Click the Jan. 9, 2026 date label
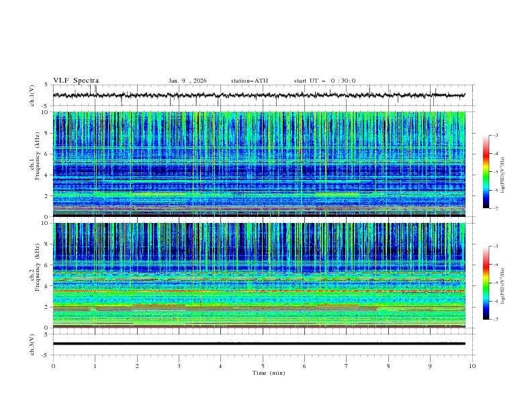The image size is (532, 411). coord(187,81)
